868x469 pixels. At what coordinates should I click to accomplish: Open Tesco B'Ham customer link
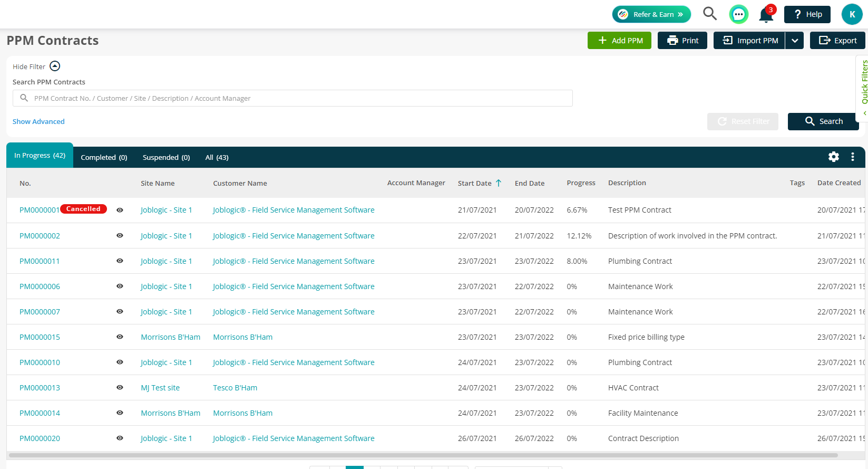tap(235, 388)
